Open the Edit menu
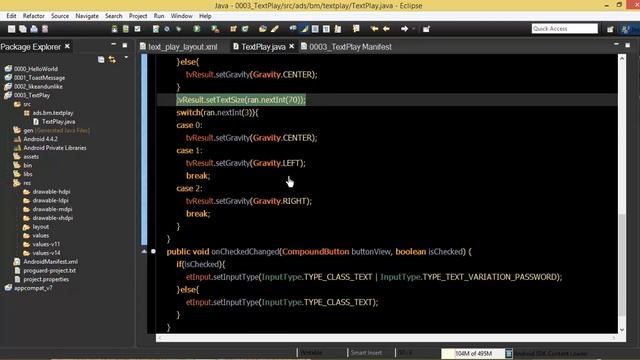 (11, 16)
